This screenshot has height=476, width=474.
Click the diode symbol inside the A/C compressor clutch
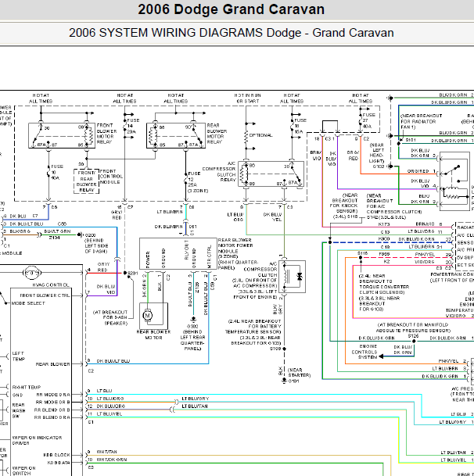click(300, 276)
